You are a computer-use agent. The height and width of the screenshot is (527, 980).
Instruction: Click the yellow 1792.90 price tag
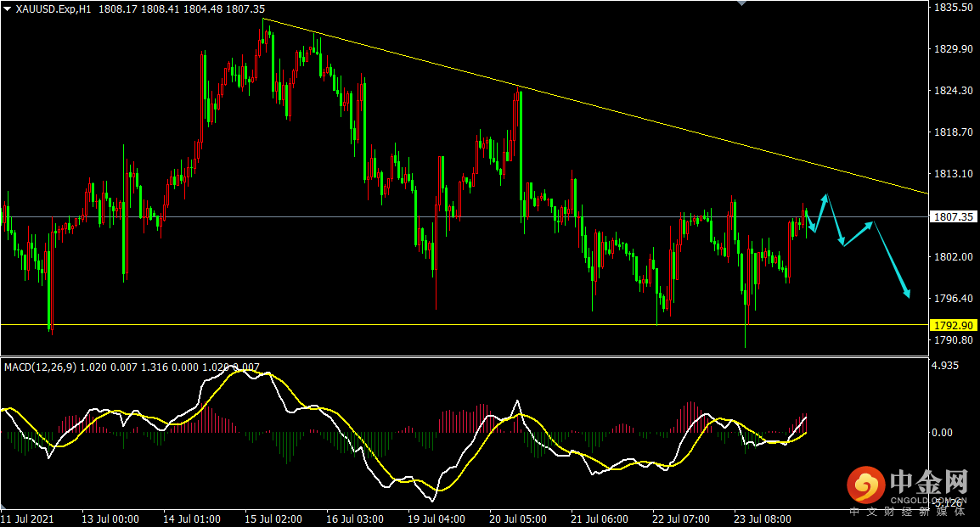click(954, 325)
